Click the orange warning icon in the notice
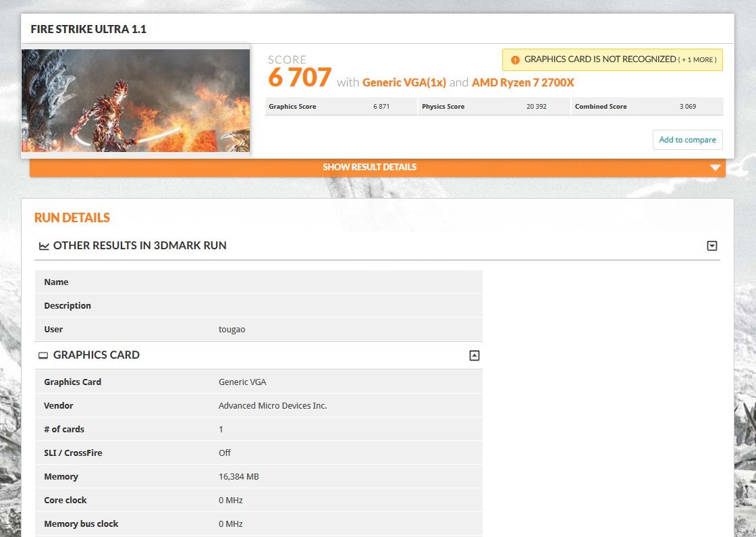The width and height of the screenshot is (756, 537). (x=516, y=59)
